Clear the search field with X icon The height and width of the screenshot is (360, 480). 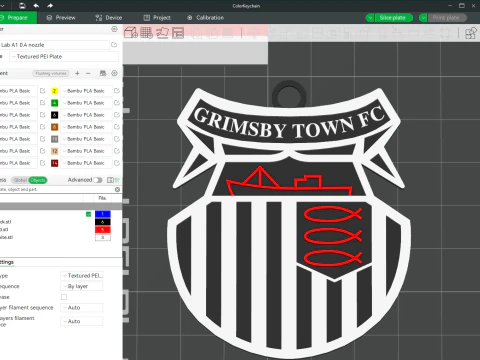117,189
